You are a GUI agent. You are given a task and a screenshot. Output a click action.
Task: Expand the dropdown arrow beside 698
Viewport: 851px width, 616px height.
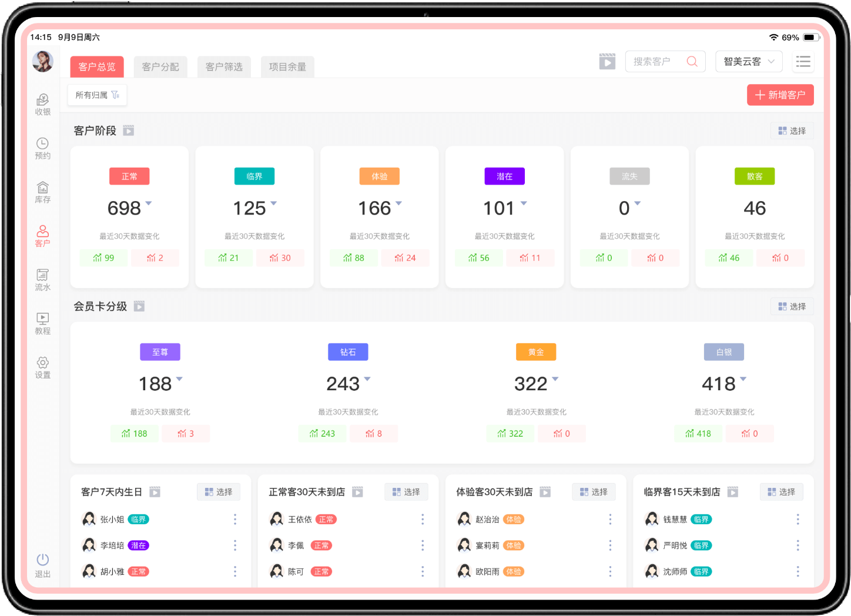pyautogui.click(x=149, y=203)
